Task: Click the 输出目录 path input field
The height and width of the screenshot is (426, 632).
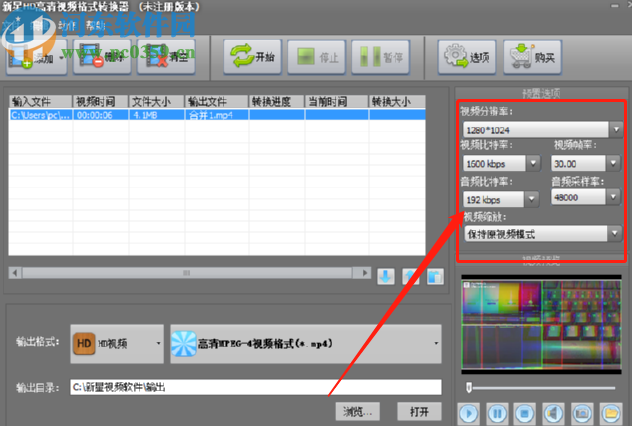Action: click(x=256, y=387)
